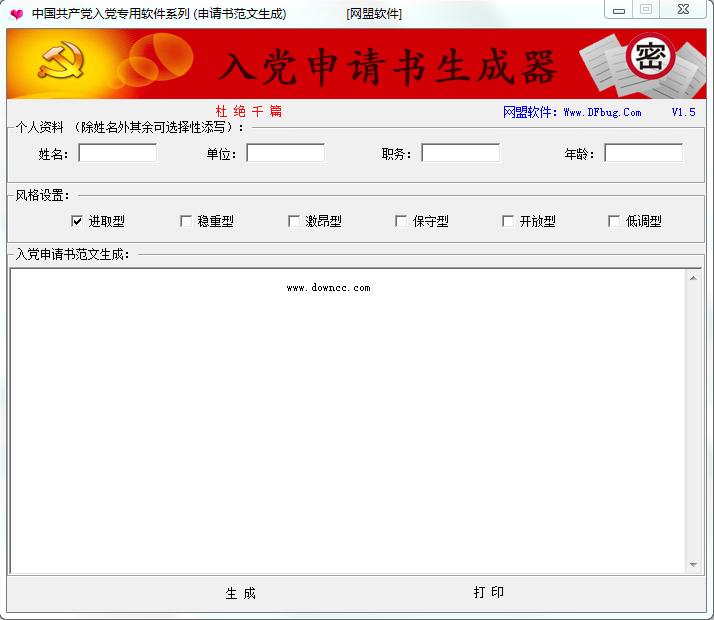Tick the 激昂型 style checkbox
Image resolution: width=714 pixels, height=620 pixels.
294,221
